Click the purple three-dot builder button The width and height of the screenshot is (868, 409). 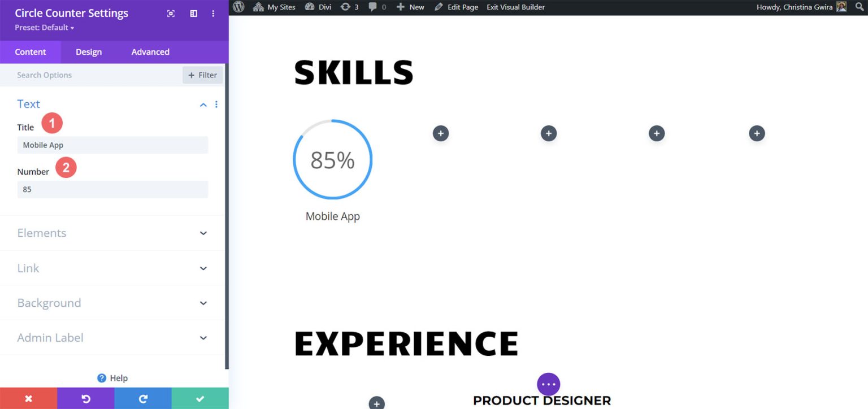tap(548, 384)
